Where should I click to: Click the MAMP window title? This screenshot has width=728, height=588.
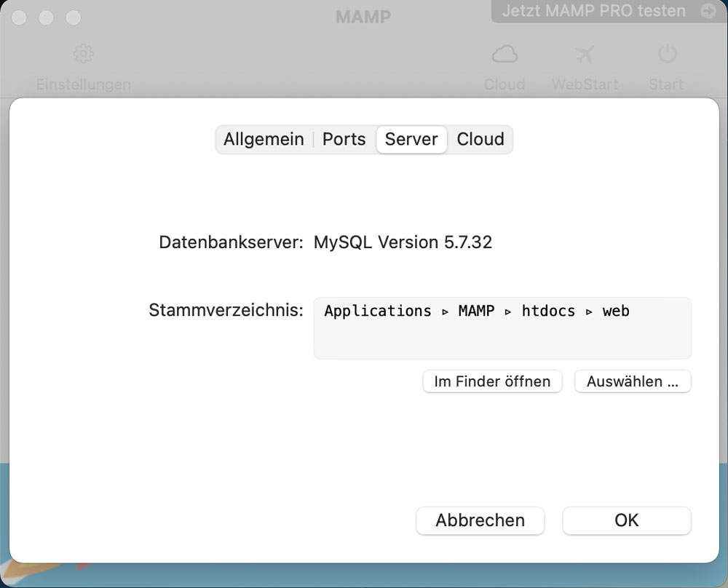point(363,17)
